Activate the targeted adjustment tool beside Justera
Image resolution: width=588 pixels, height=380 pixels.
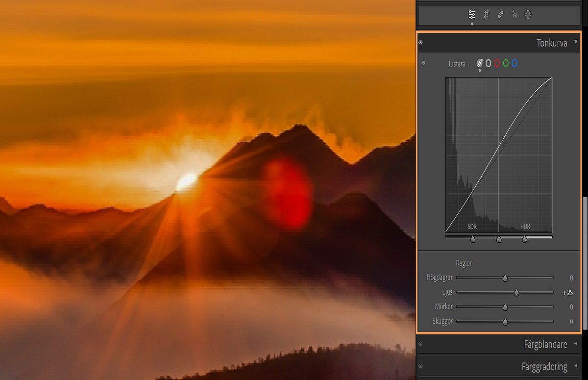[x=423, y=63]
